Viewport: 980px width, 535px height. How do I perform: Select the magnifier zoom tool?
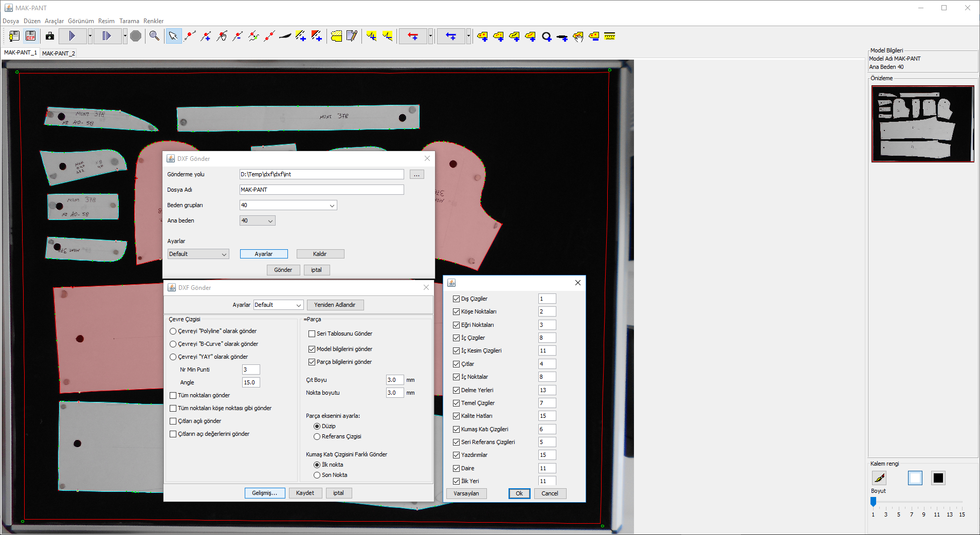pyautogui.click(x=154, y=36)
